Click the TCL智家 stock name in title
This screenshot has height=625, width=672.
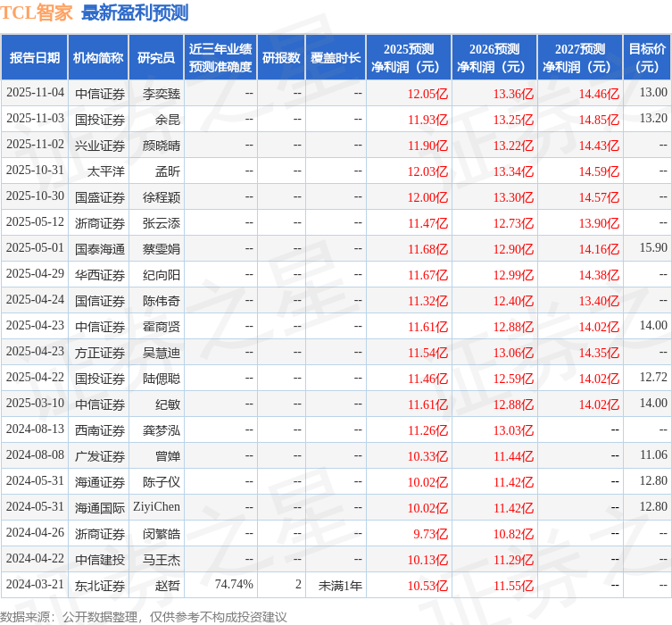(x=37, y=12)
